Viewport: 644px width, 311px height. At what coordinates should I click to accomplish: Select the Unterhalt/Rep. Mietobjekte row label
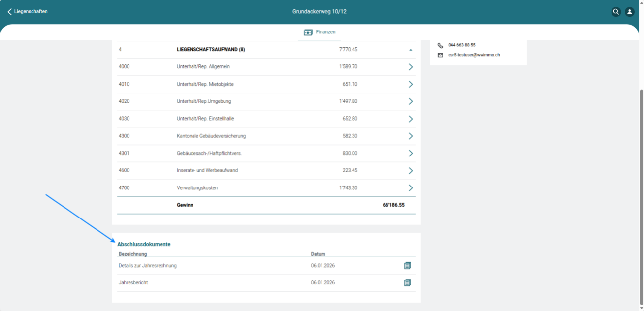[205, 84]
